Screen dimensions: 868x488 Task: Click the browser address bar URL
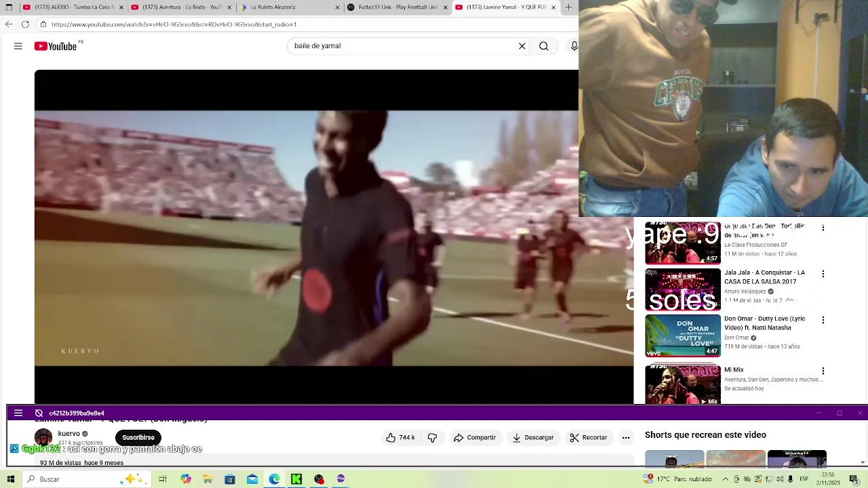click(174, 24)
